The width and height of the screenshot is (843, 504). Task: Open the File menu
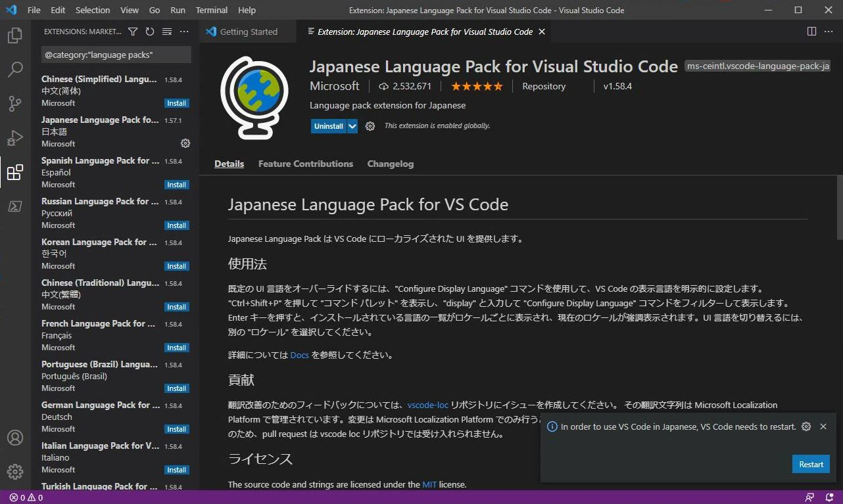[34, 10]
